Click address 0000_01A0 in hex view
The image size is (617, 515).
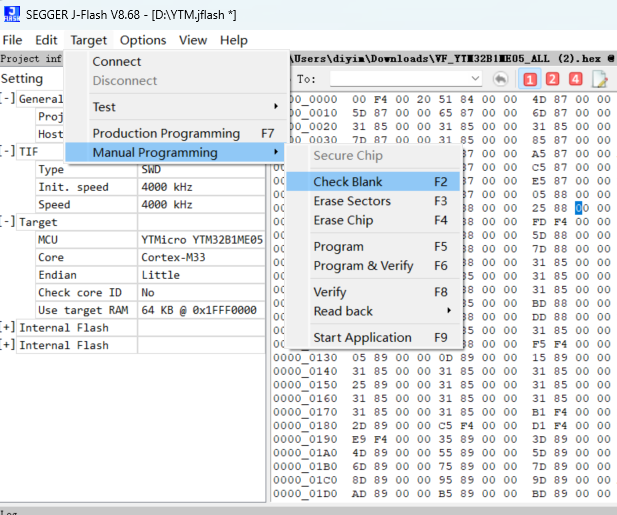tap(305, 453)
